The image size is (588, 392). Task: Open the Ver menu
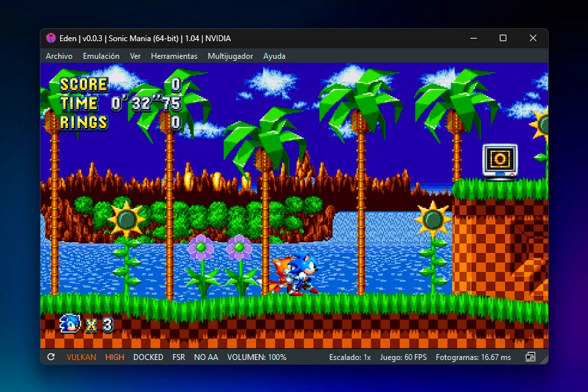[x=135, y=56]
